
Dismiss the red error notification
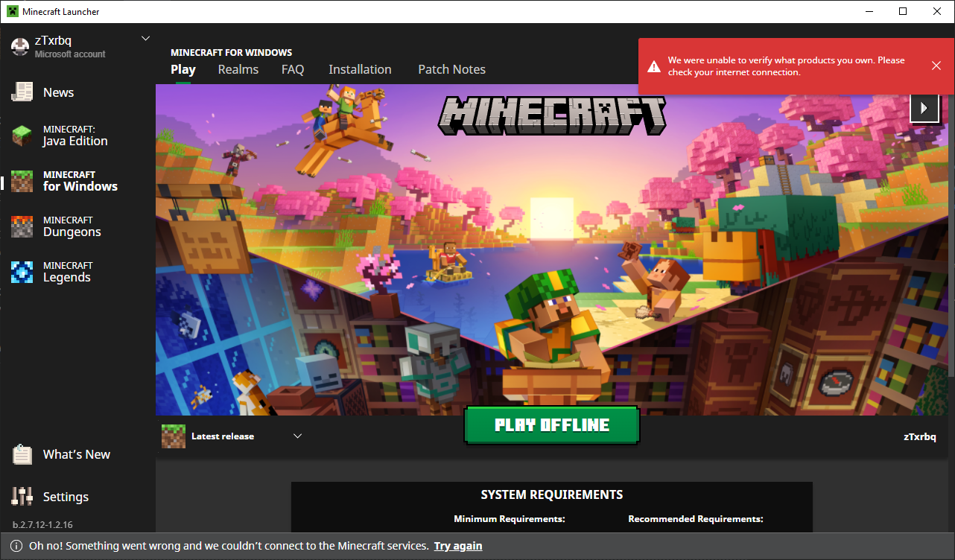936,66
